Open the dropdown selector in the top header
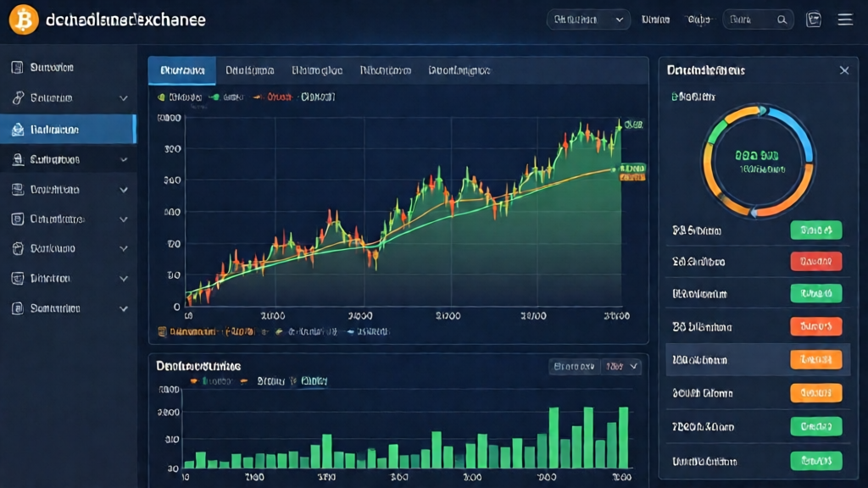Image resolution: width=868 pixels, height=488 pixels. click(x=587, y=19)
